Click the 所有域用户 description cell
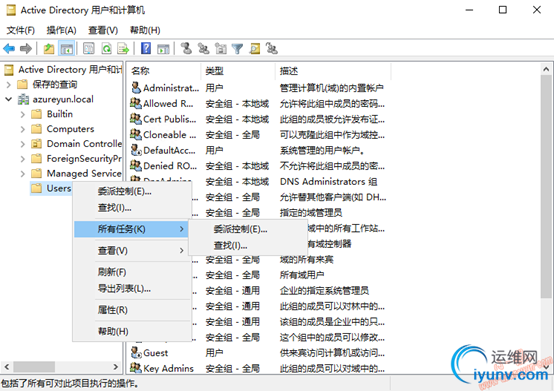The image size is (554, 391). click(x=302, y=275)
